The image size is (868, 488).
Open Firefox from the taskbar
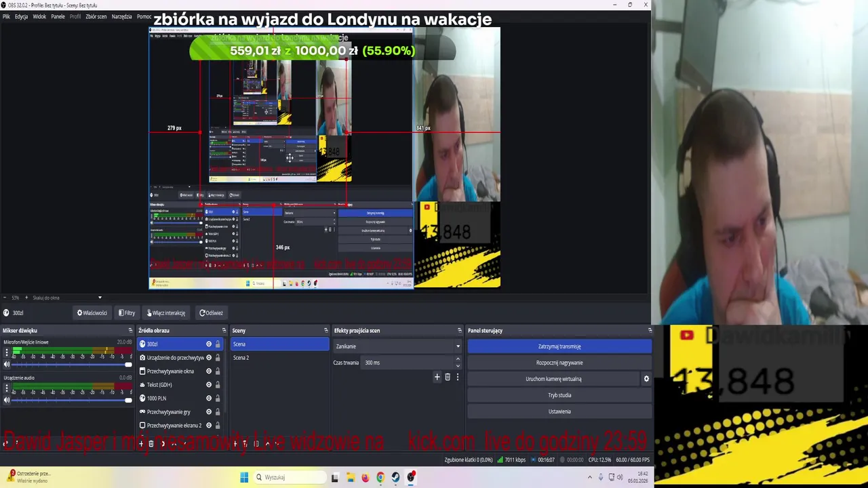[x=366, y=477]
